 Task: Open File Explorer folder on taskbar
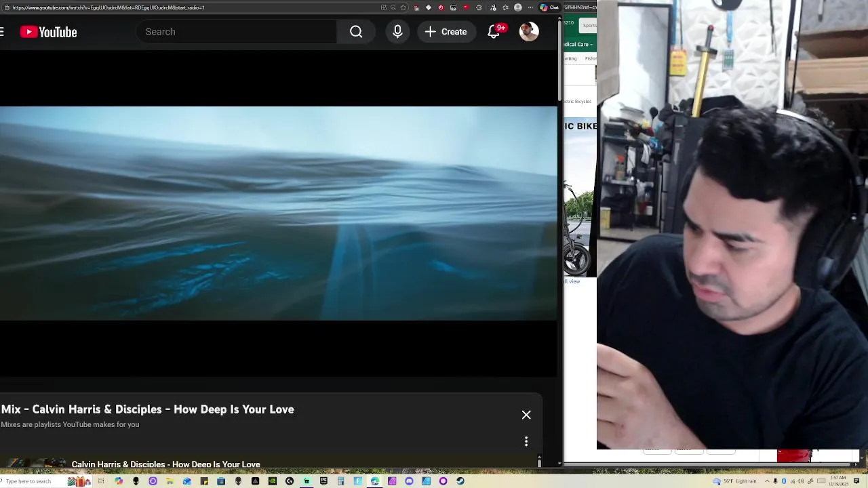(170, 481)
